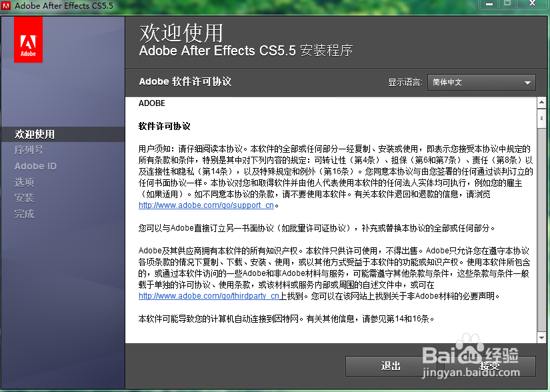
Task: Click the paragraph beginning 您可以与Adobe直接订立
Action: click(x=317, y=228)
